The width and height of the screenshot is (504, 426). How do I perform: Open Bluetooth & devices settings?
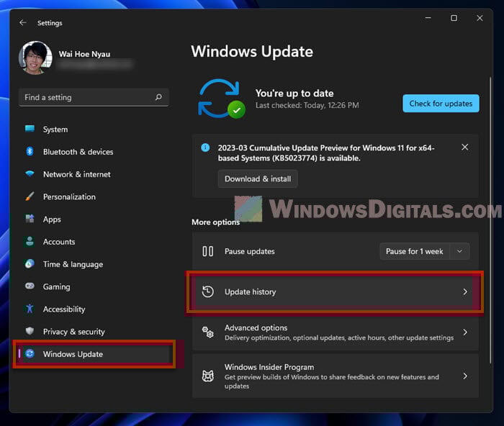[x=94, y=152]
